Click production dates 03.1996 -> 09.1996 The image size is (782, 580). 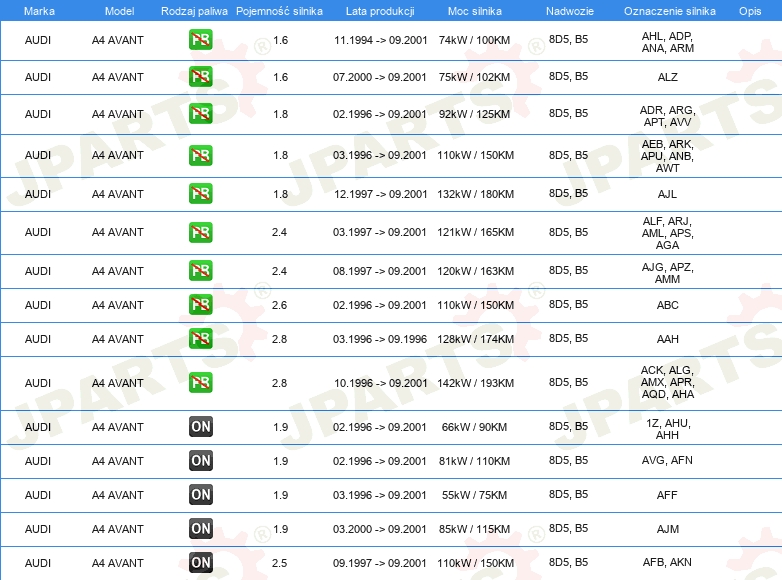coord(380,339)
